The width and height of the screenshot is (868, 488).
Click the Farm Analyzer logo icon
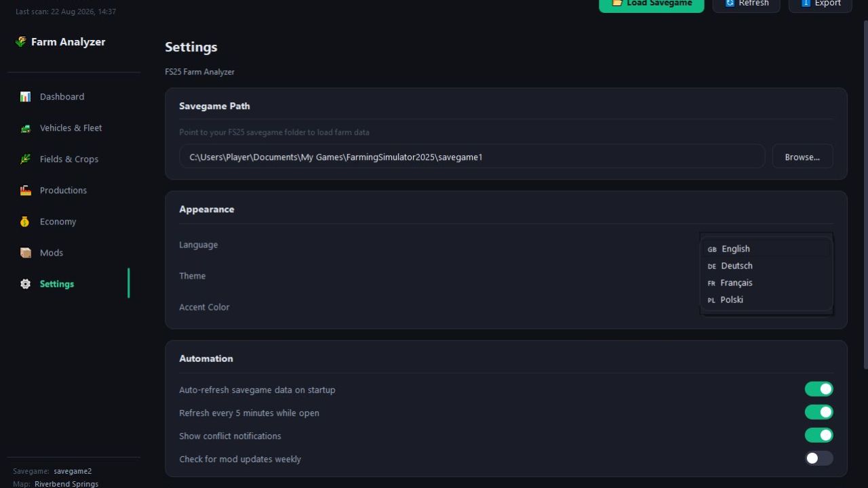click(20, 42)
